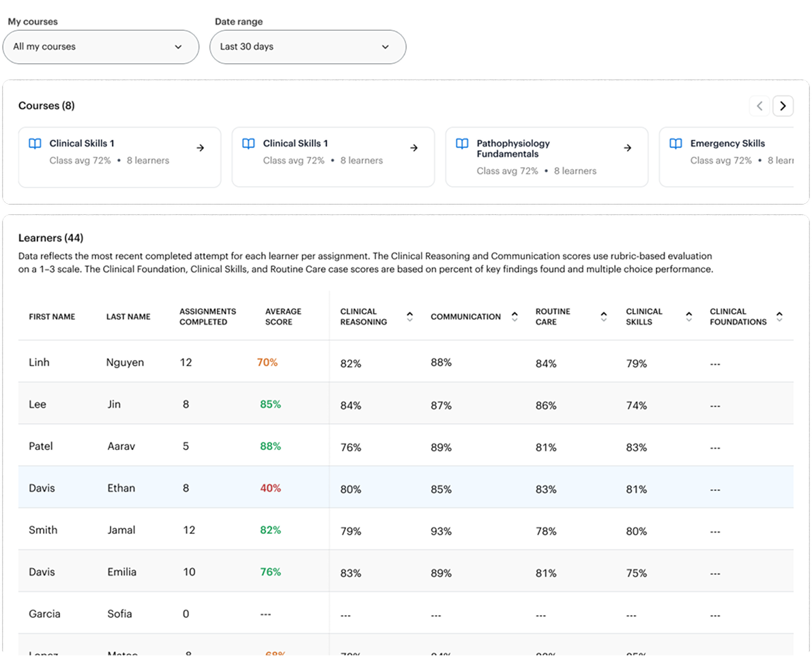Open the Emergency Skills course card
Image resolution: width=812 pixels, height=656 pixels.
tap(727, 158)
